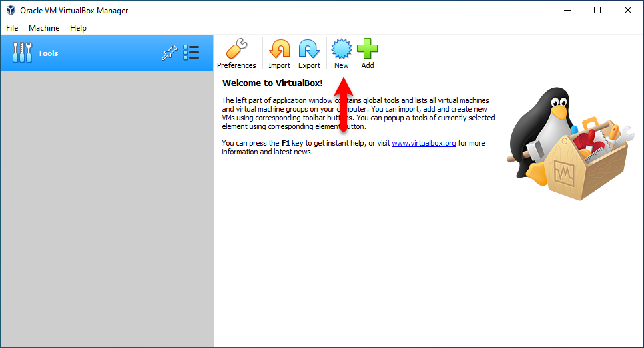
Task: Open the Tools list menu icon
Action: (x=191, y=53)
